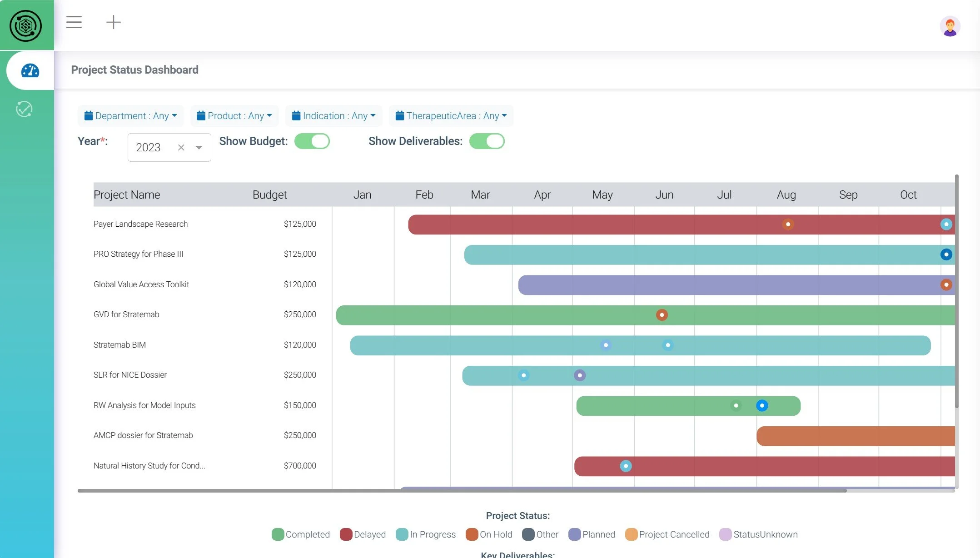Image resolution: width=980 pixels, height=558 pixels.
Task: Open the Indication filter dropdown
Action: click(334, 116)
